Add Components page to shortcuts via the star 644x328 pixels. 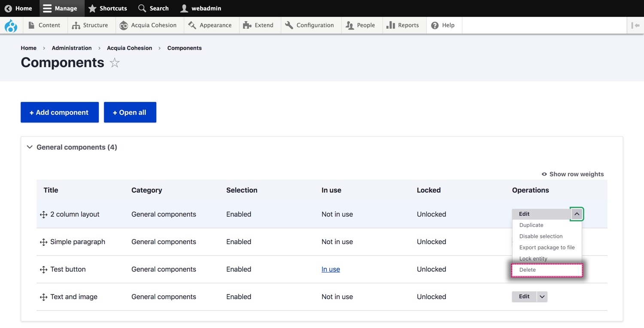point(115,63)
